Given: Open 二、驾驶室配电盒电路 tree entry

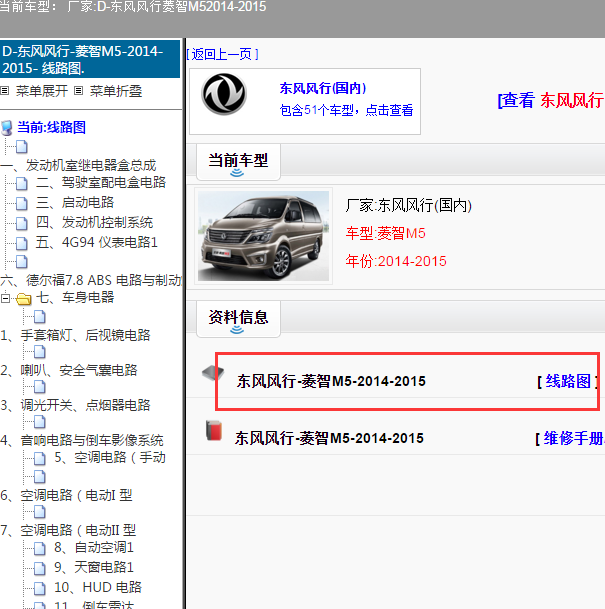Looking at the screenshot, I should 101,182.
